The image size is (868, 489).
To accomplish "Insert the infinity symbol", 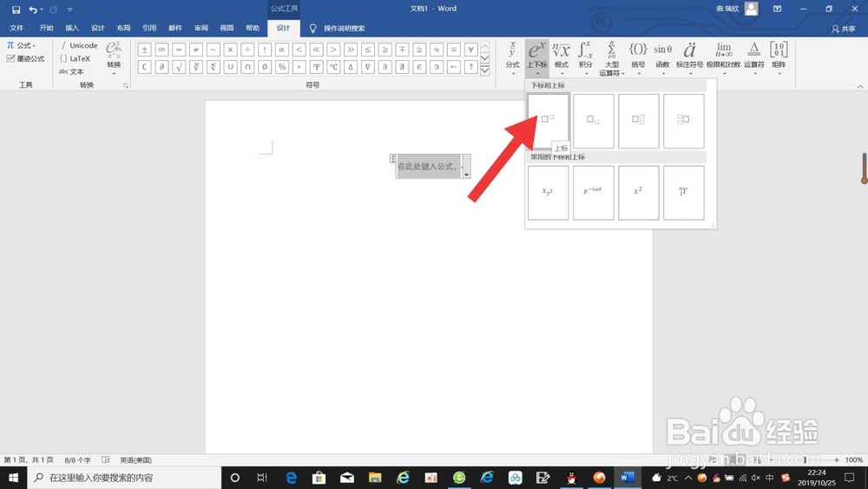I will click(161, 50).
